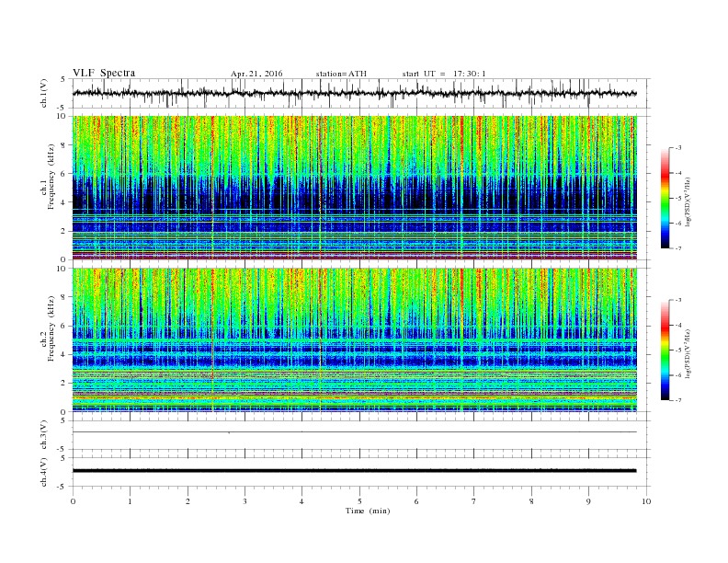Click the ch.2 spectrogram color scale bar
Image resolution: width=728 pixels, height=563 pixels.
click(x=665, y=350)
